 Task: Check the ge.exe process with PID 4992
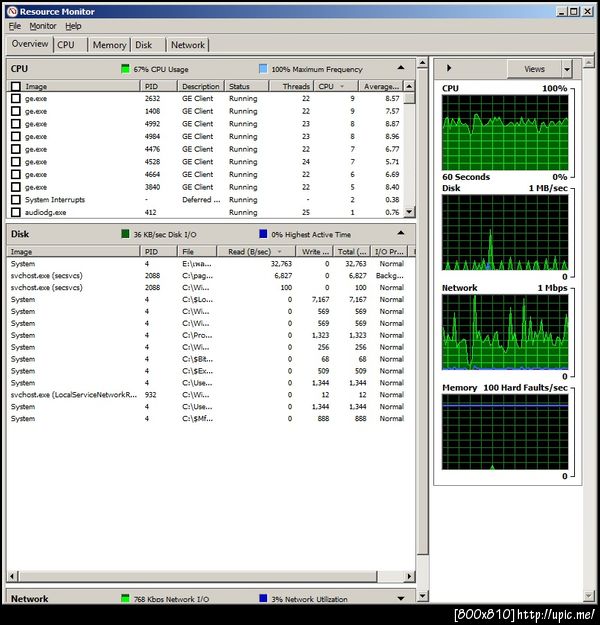tap(16, 124)
